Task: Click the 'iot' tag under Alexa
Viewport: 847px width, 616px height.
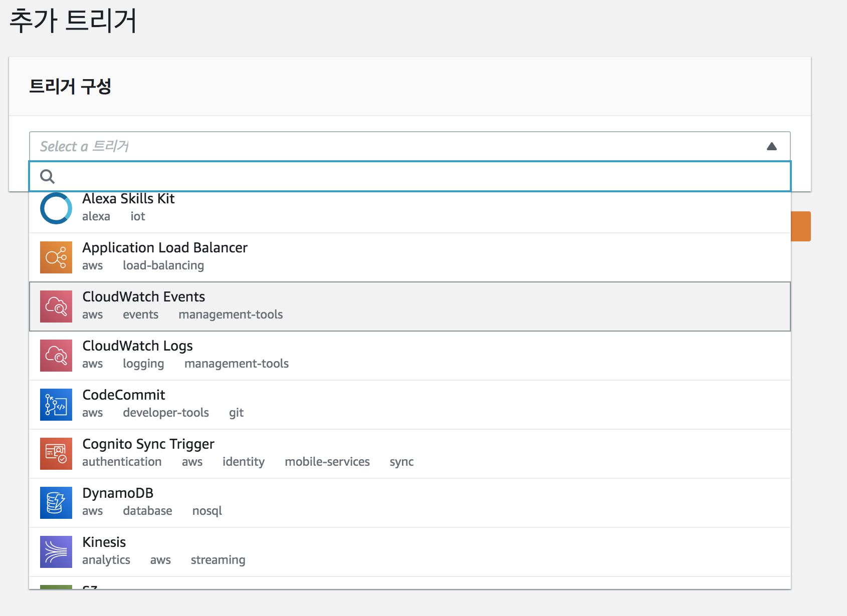Action: point(138,216)
